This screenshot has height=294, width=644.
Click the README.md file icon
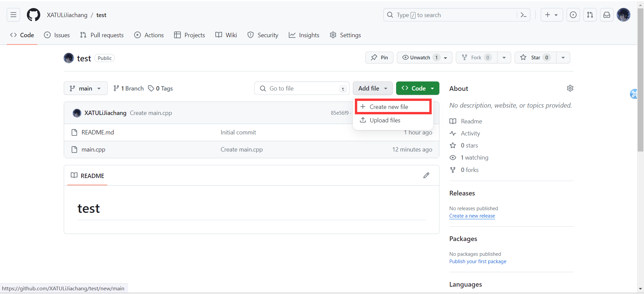[74, 132]
